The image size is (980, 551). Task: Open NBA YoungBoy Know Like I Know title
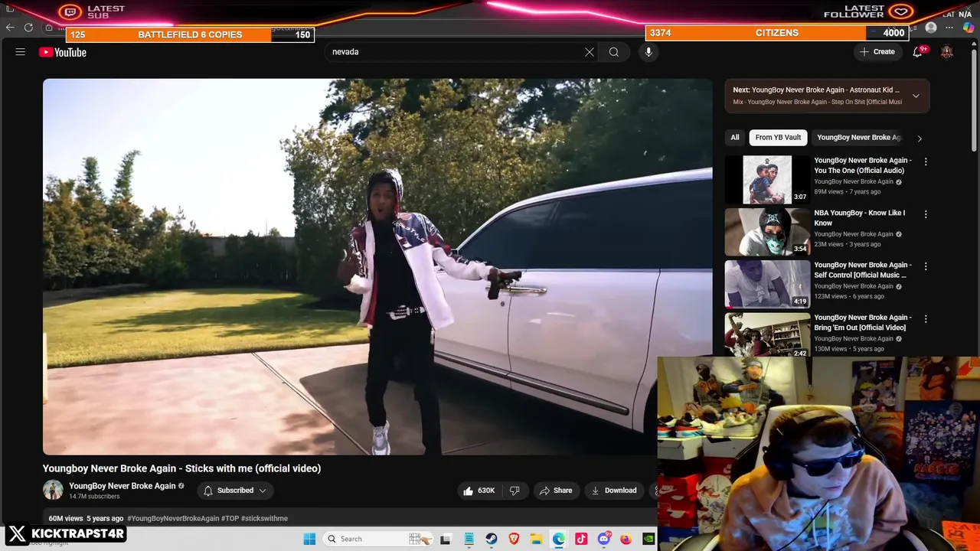coord(859,218)
